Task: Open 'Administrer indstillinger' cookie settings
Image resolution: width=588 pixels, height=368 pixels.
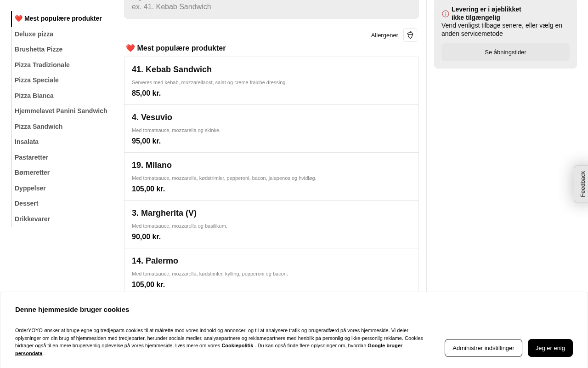Action: click(x=483, y=348)
